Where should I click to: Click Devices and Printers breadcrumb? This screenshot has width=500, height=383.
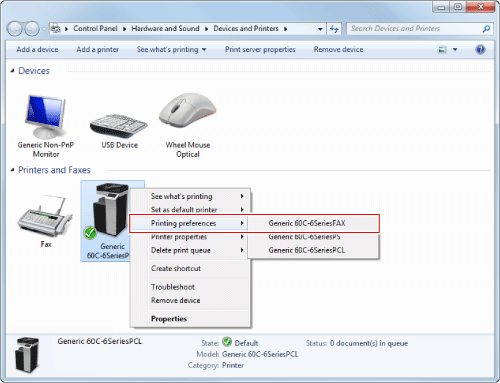[246, 29]
